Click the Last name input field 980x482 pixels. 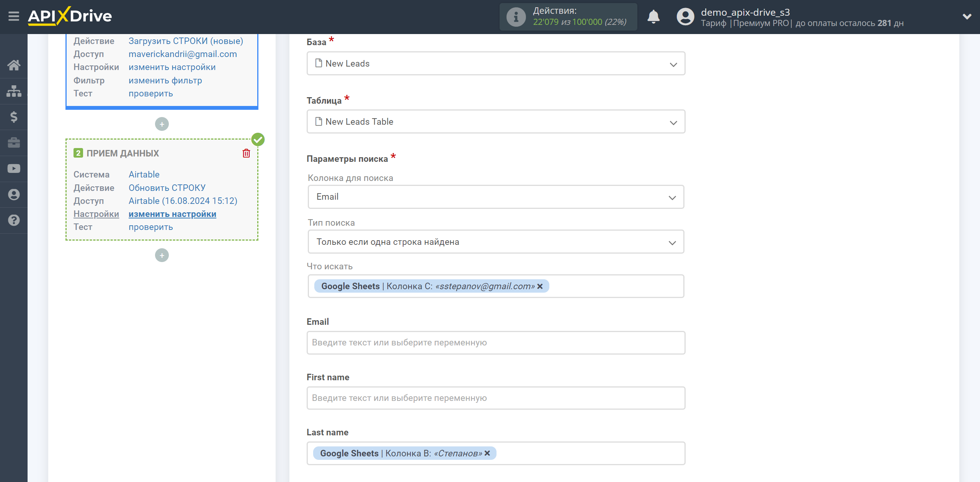[496, 453]
